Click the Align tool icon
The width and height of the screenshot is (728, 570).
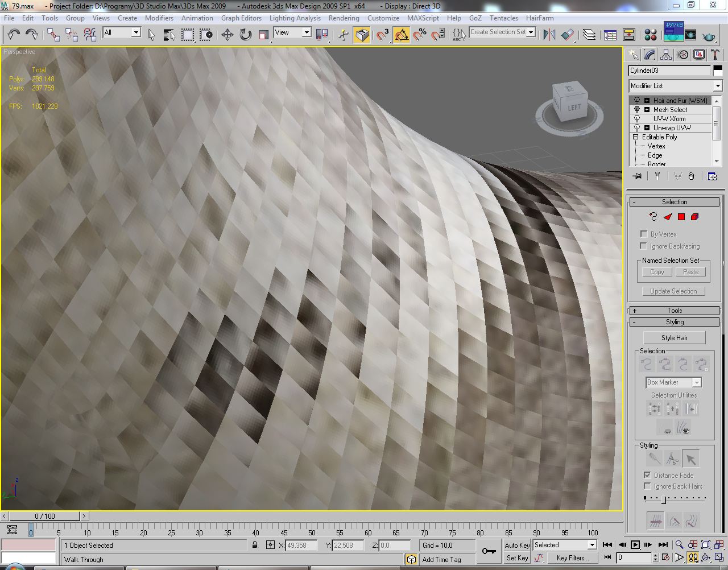click(x=567, y=35)
